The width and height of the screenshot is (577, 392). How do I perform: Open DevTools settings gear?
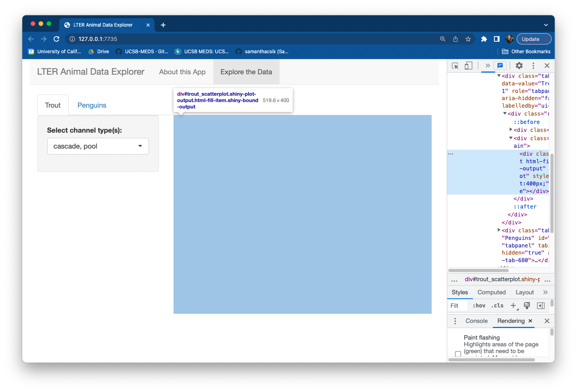pyautogui.click(x=519, y=66)
